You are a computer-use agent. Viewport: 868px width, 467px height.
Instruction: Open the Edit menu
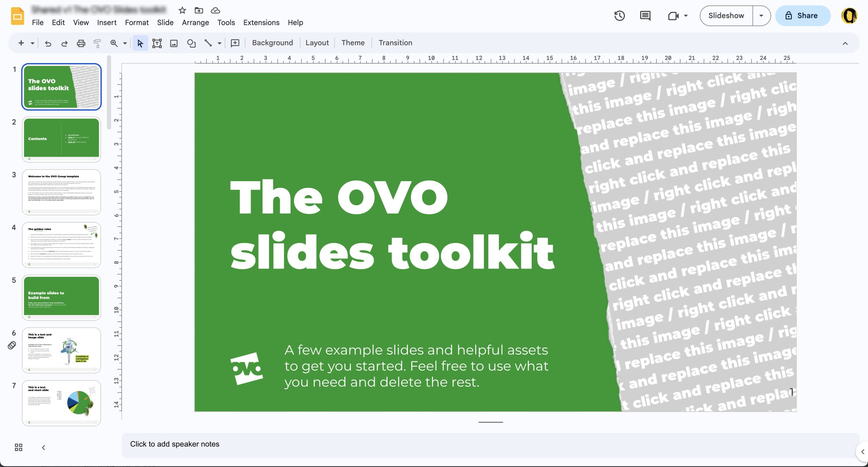(58, 22)
